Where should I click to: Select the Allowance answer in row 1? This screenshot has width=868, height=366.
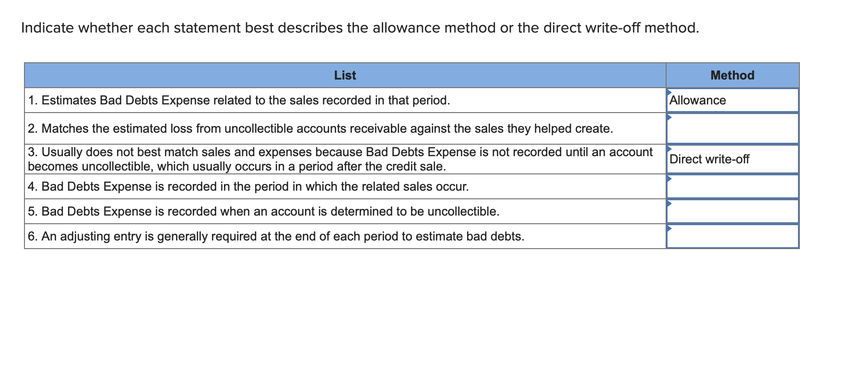[x=698, y=101]
